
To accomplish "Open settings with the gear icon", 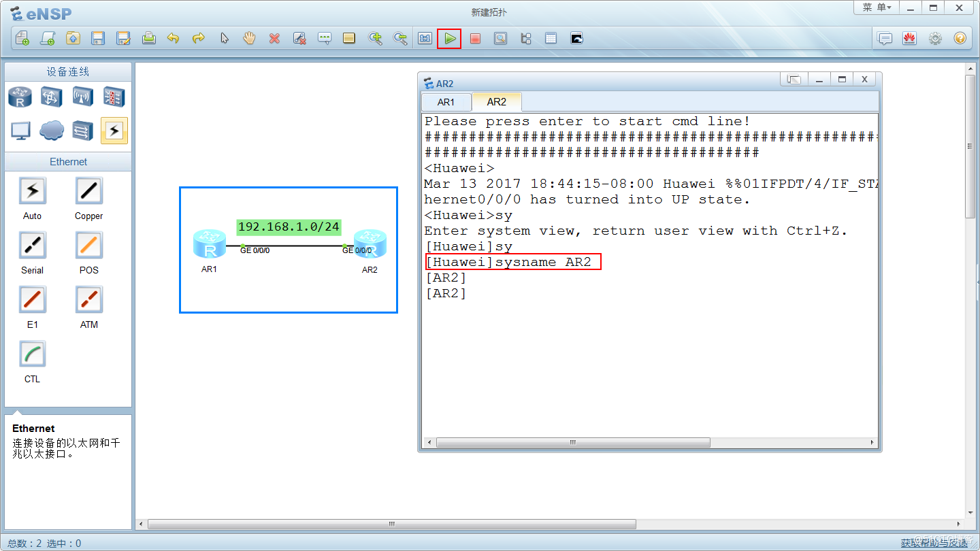I will point(935,39).
